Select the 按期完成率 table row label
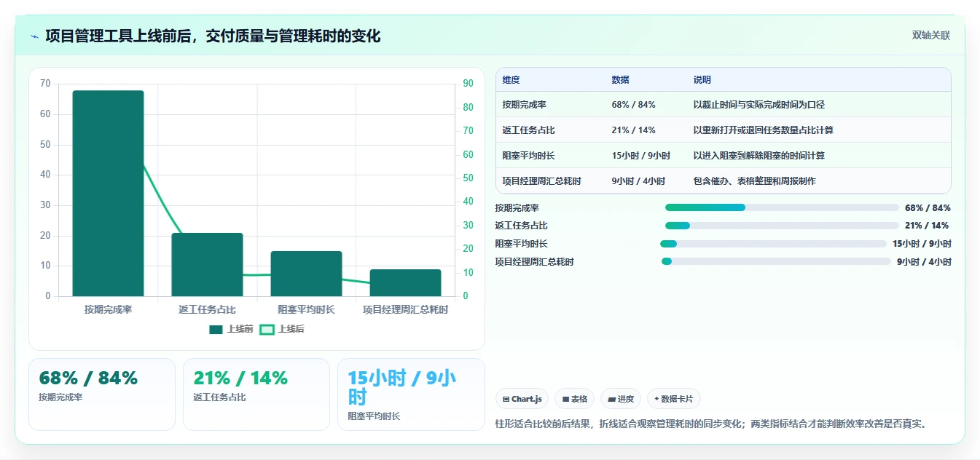 coord(524,105)
